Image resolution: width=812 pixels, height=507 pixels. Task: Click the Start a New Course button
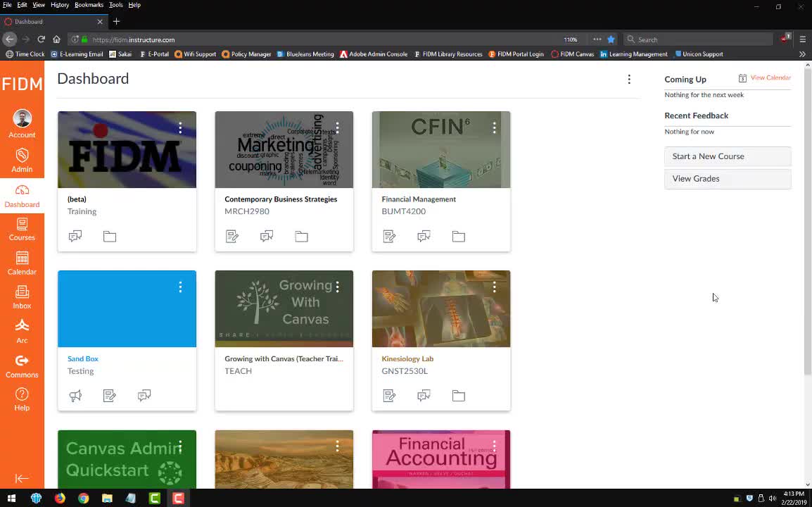click(x=728, y=156)
